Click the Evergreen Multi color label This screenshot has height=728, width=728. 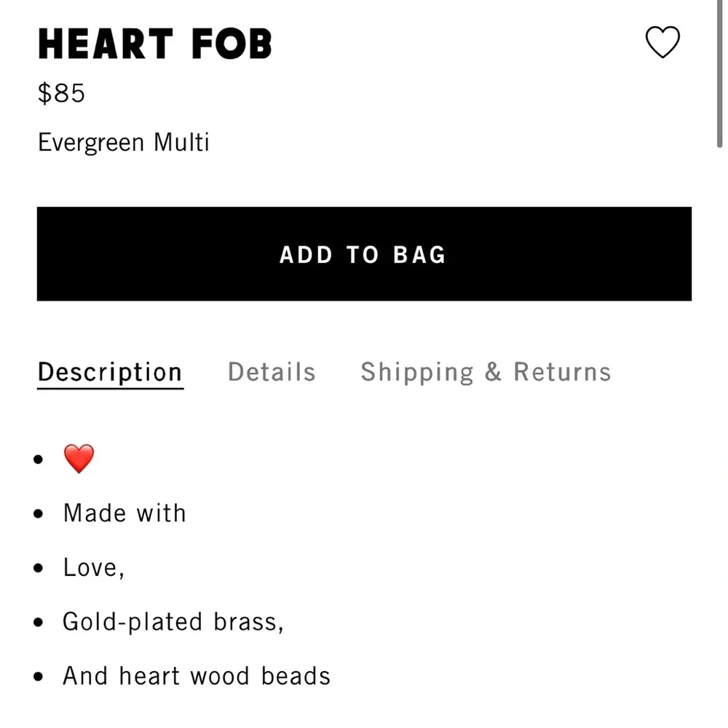[x=124, y=142]
